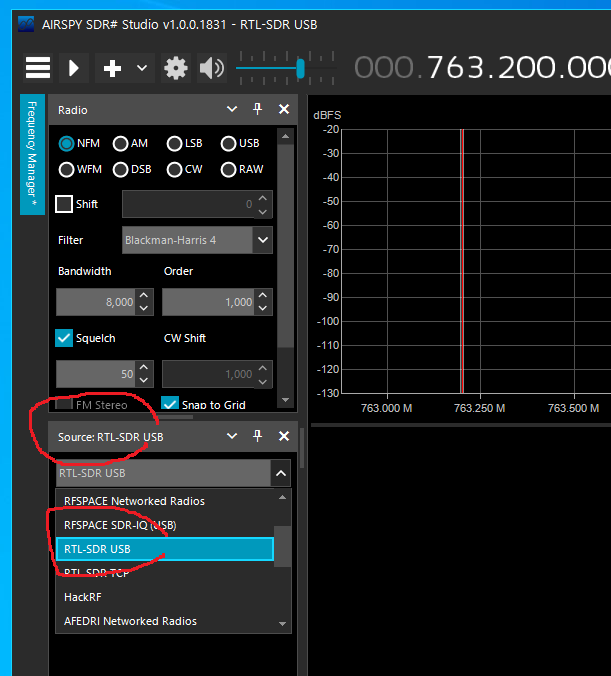This screenshot has width=611, height=676.
Task: Adjust the volume slider
Action: pyautogui.click(x=299, y=68)
